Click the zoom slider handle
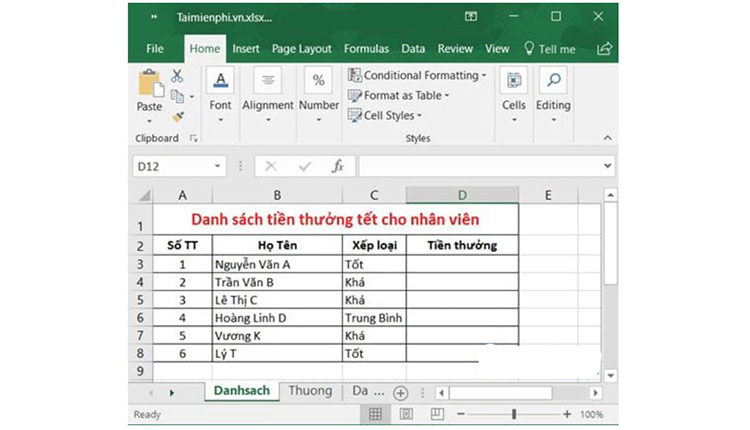This screenshot has width=750, height=430. [x=514, y=414]
